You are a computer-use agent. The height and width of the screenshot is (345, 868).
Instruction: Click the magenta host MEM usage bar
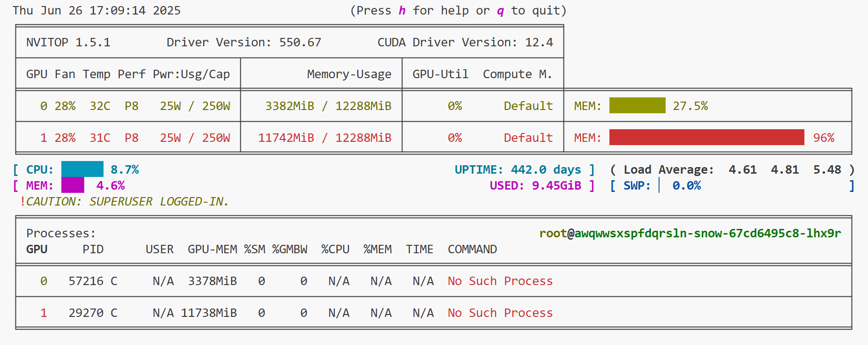(x=73, y=185)
